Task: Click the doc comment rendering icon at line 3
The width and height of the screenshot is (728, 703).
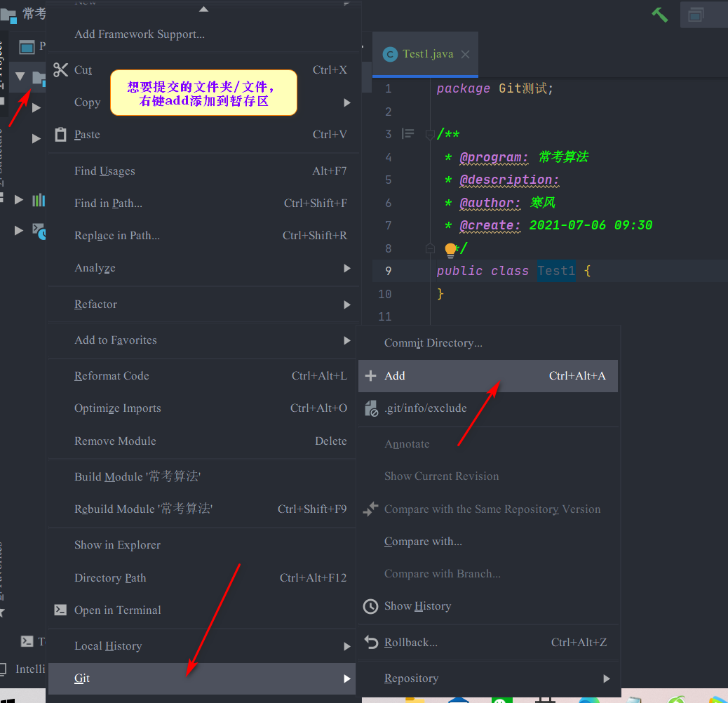Action: [x=407, y=134]
